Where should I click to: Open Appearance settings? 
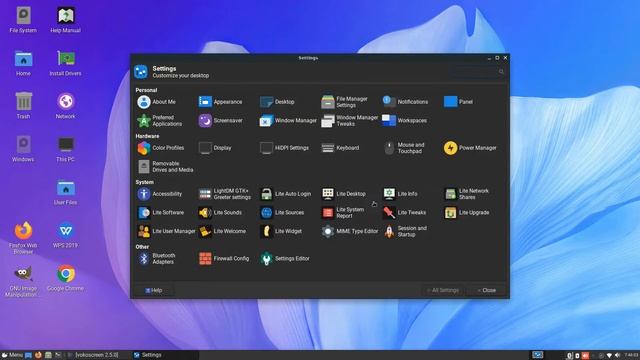(x=220, y=102)
